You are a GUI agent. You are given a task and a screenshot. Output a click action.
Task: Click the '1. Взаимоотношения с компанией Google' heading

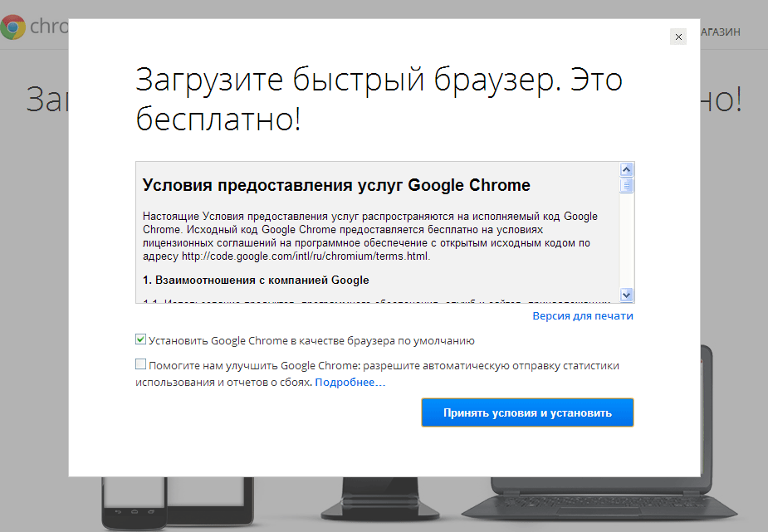click(x=256, y=281)
